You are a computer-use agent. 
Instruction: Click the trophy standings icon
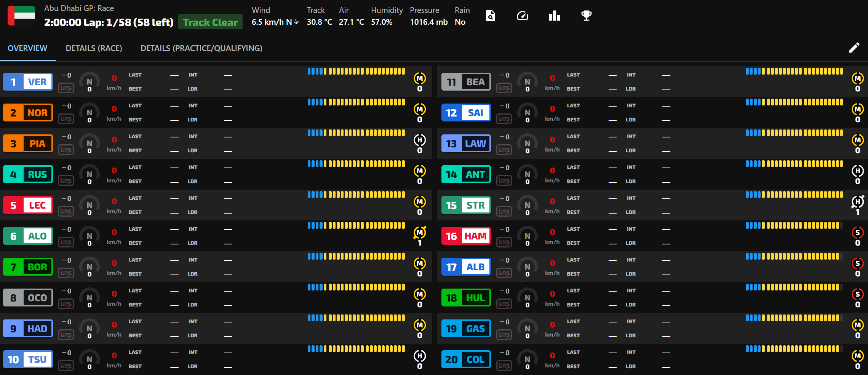[586, 16]
